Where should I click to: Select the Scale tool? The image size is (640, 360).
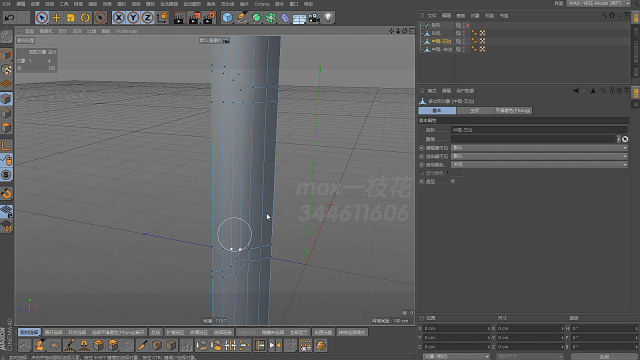[x=71, y=18]
